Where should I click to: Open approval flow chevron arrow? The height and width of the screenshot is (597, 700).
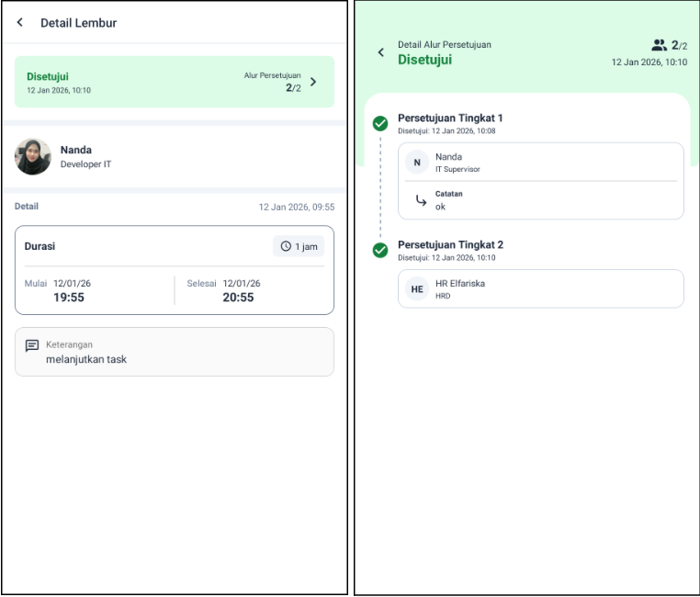click(x=314, y=82)
